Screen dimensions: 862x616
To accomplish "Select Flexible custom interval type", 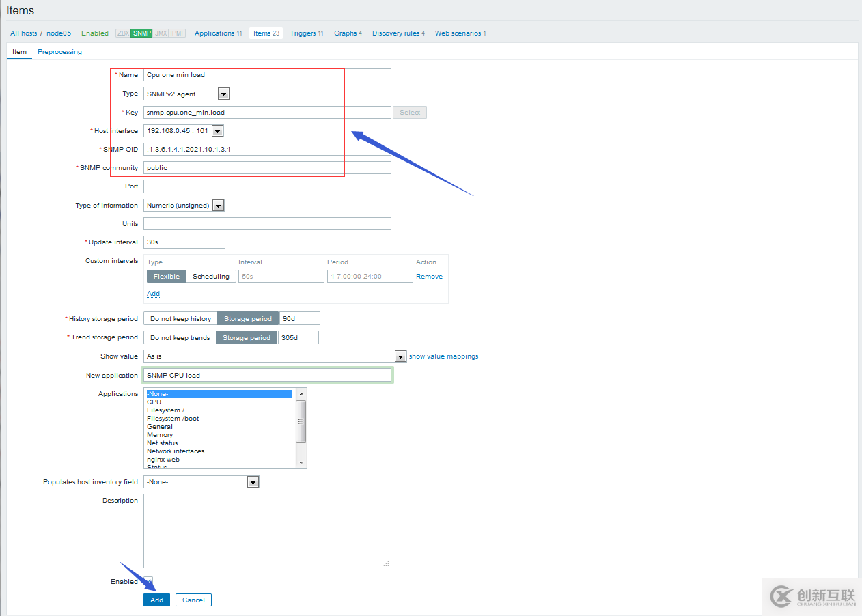I will pos(167,276).
